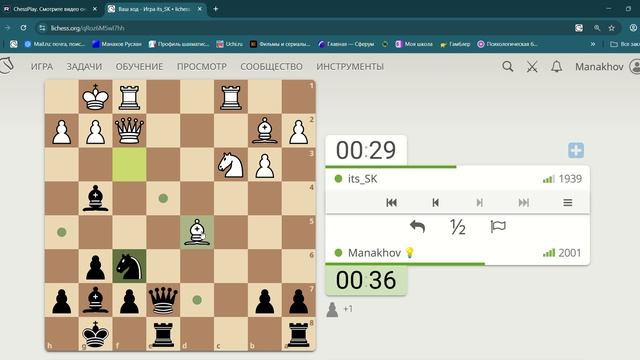Viewport: 640px width, 360px height.
Task: Bookmark this page with star icon
Action: (x=611, y=28)
